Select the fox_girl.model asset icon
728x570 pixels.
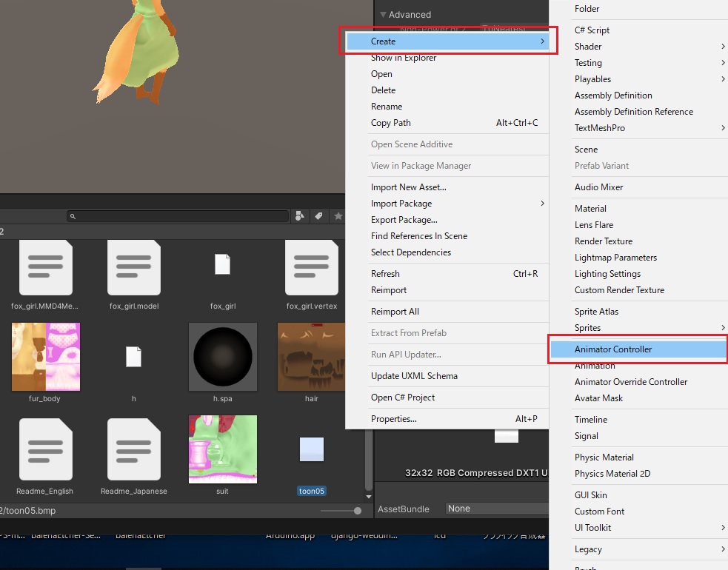point(134,267)
